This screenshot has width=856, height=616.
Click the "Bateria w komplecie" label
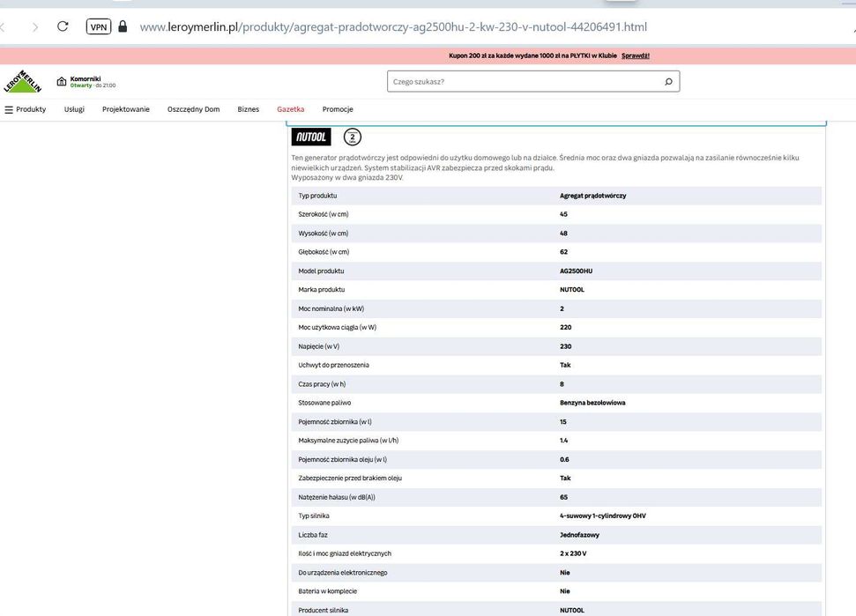pyautogui.click(x=328, y=591)
